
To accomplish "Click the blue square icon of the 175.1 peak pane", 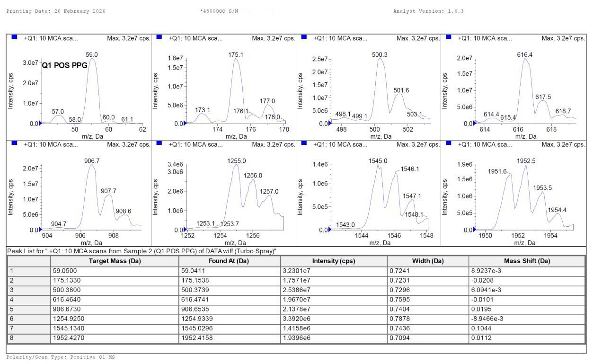I will click(159, 37).
